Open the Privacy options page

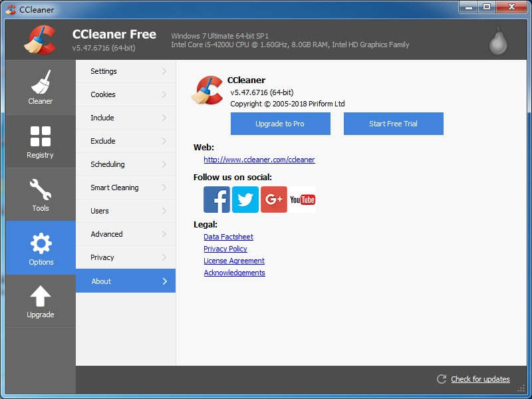[x=126, y=257]
